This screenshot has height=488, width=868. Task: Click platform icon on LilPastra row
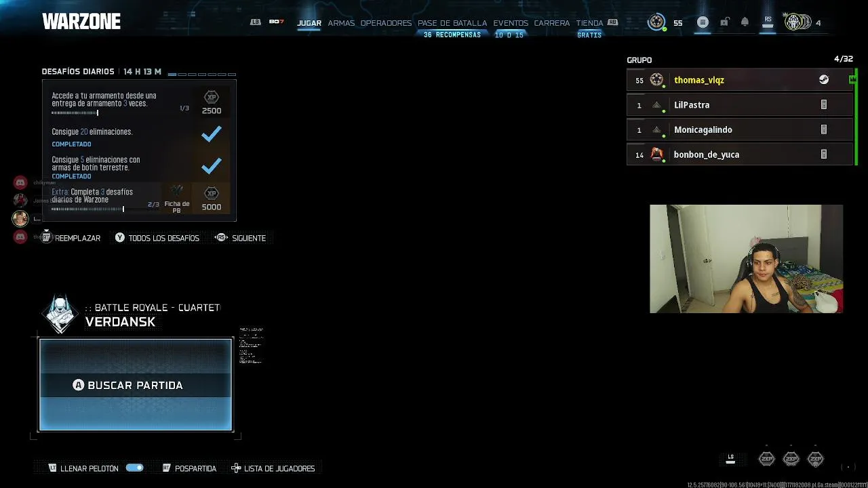tap(824, 105)
